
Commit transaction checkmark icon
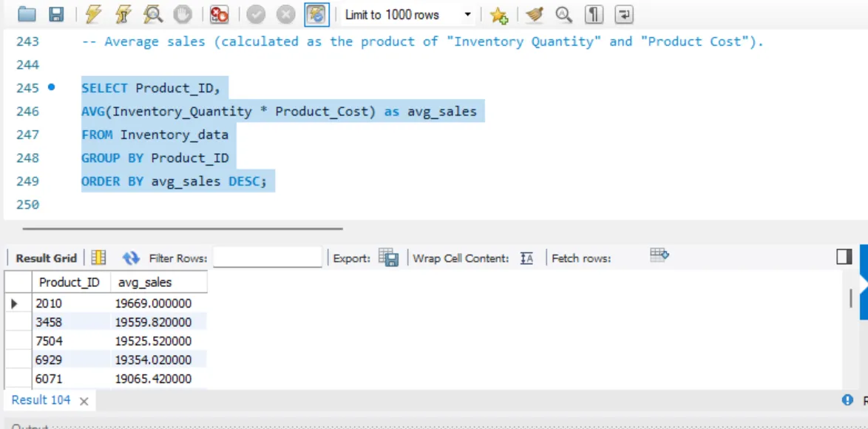[x=256, y=15]
